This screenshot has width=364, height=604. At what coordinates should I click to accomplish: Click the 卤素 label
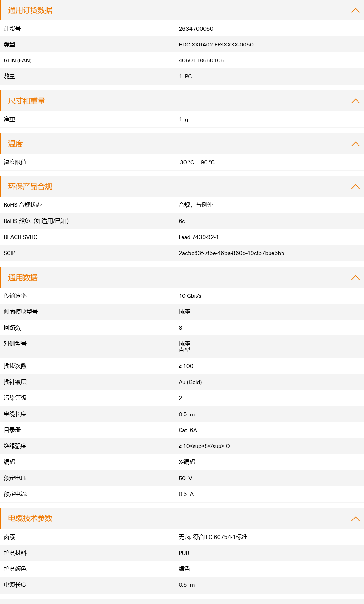(x=9, y=537)
